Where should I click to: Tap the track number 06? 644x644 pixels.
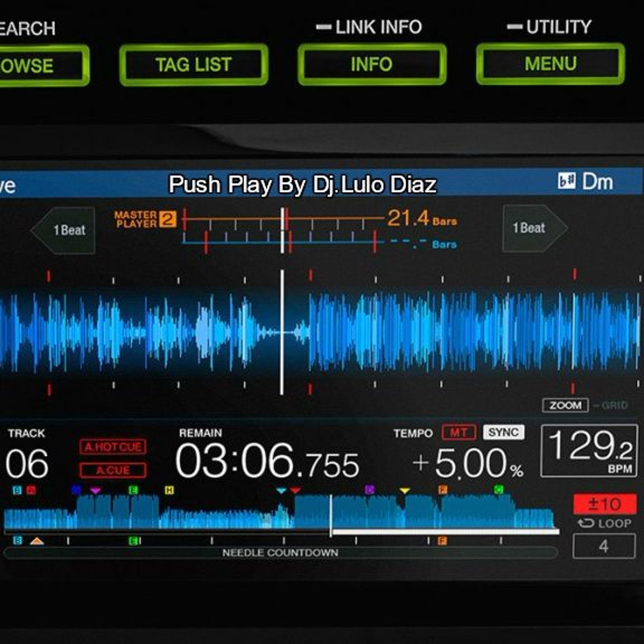coord(27,463)
